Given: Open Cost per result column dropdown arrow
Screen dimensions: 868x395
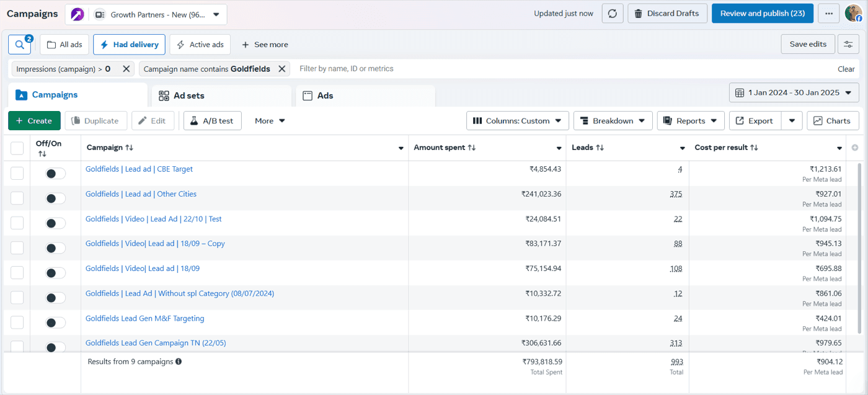Looking at the screenshot, I should pyautogui.click(x=839, y=148).
